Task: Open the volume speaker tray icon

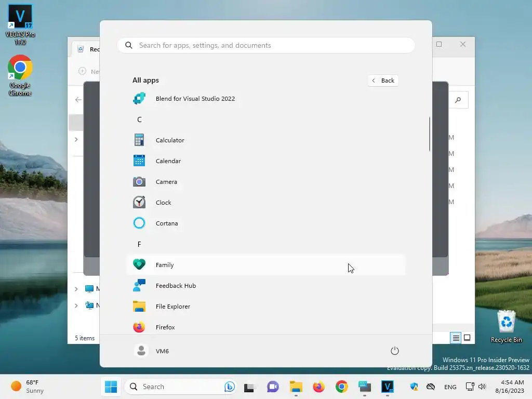Action: click(x=482, y=387)
